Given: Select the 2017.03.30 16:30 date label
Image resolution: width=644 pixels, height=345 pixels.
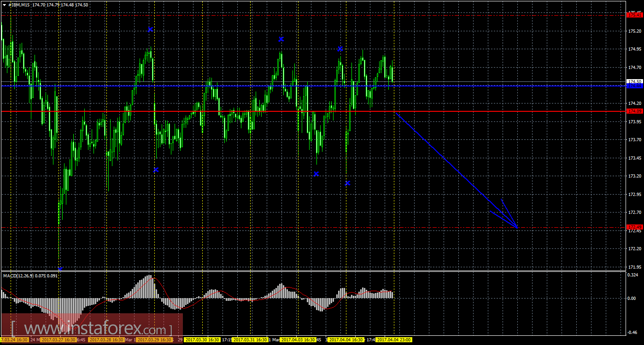Looking at the screenshot, I should tap(202, 340).
